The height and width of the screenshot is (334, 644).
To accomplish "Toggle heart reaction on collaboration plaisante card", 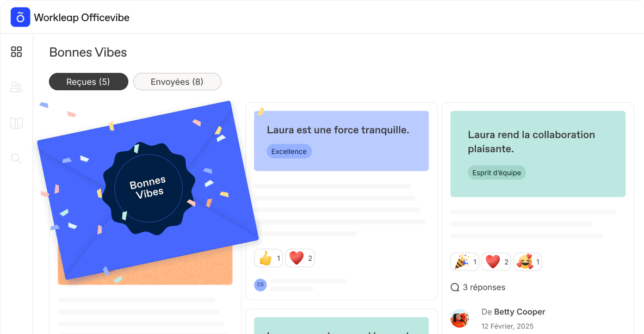I will pos(496,262).
